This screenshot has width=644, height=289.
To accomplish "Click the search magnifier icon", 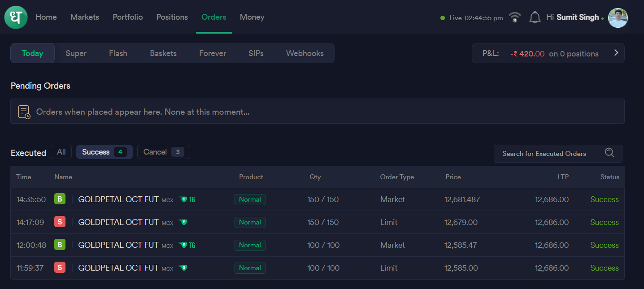I will (609, 153).
